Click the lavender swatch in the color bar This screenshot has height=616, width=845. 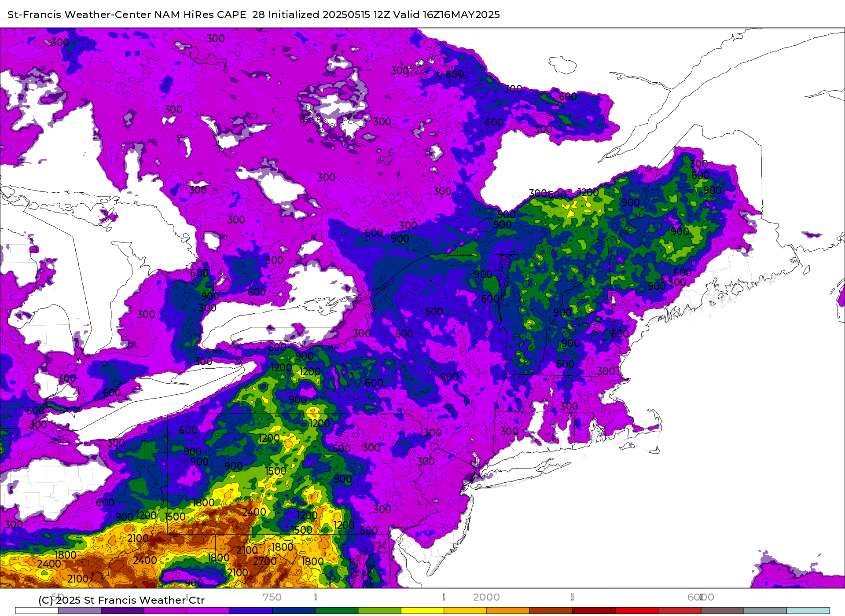click(80, 611)
